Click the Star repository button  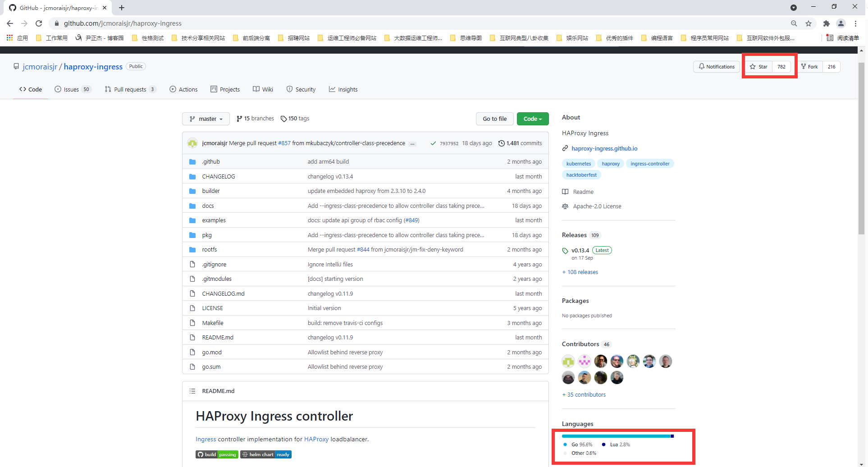(x=759, y=67)
